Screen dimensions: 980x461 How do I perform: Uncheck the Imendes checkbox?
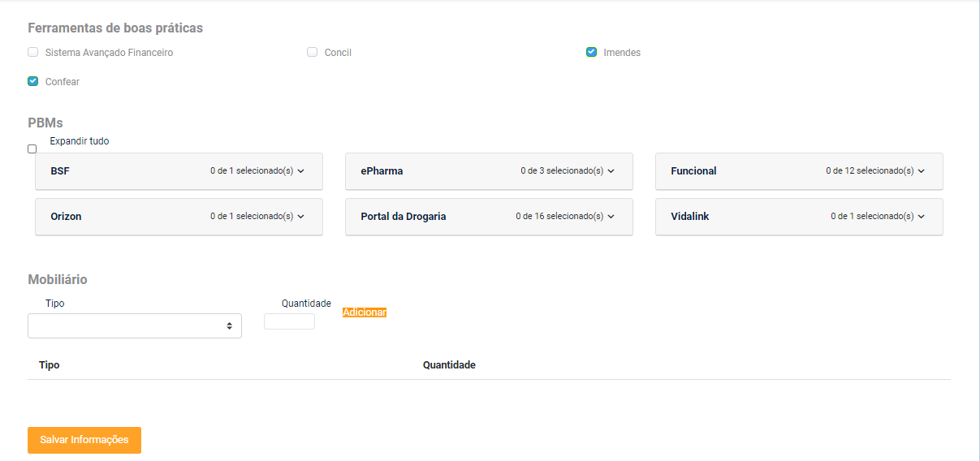pos(592,53)
